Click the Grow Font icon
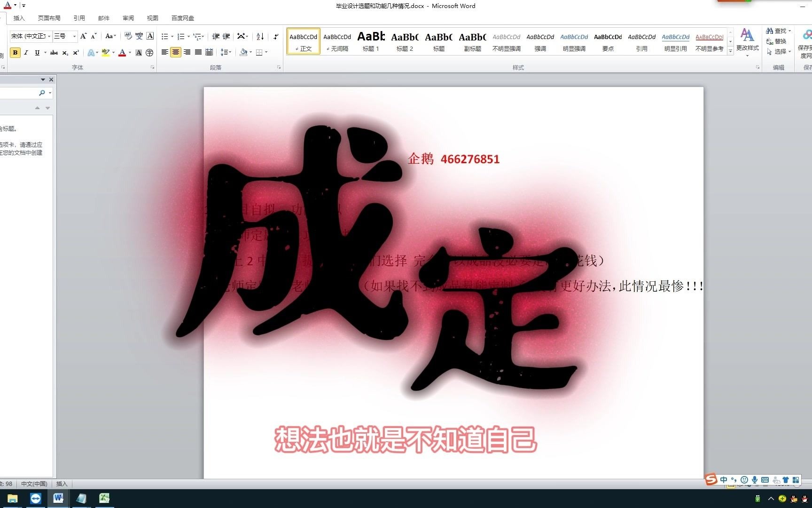This screenshot has height=508, width=812. (83, 36)
